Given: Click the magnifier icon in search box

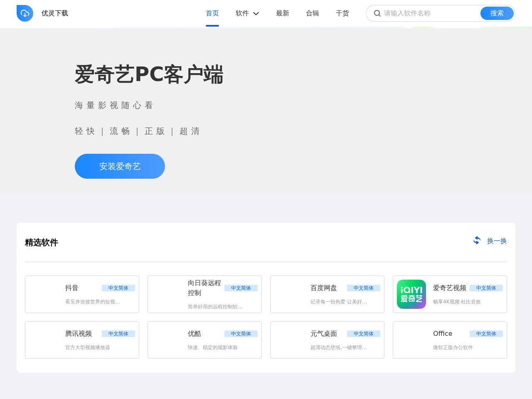Looking at the screenshot, I should [377, 13].
